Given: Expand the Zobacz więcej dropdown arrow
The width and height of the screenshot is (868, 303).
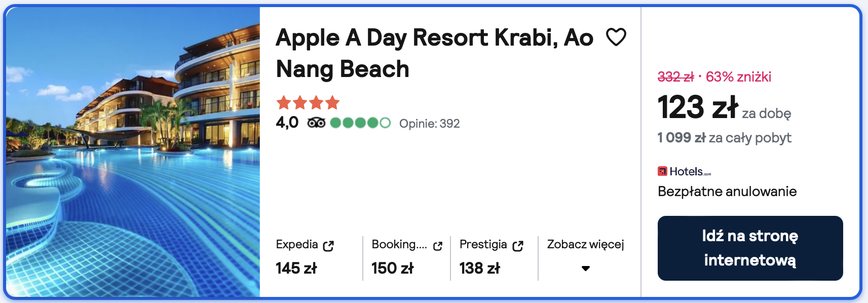Looking at the screenshot, I should pyautogui.click(x=586, y=268).
